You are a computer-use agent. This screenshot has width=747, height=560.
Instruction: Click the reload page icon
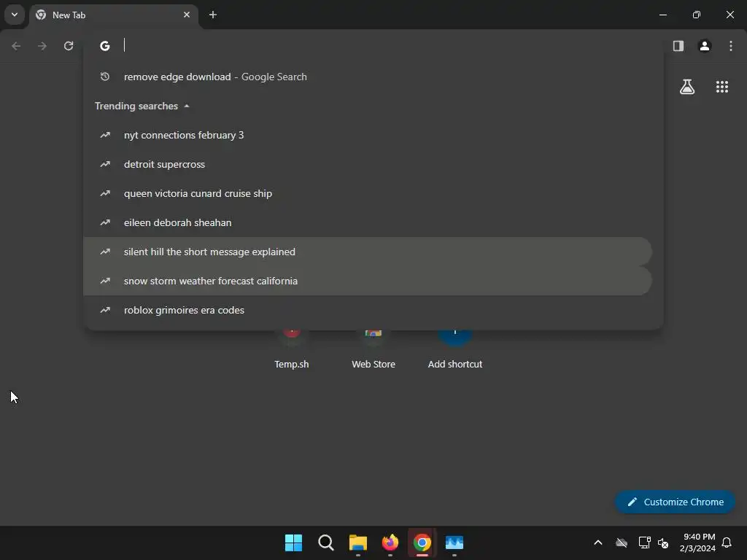[x=69, y=46]
